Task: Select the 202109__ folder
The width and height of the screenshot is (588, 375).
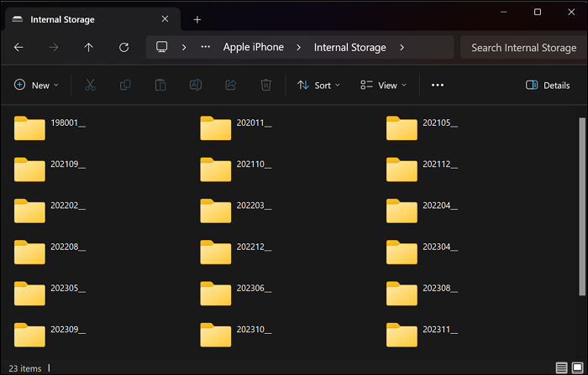Action: pyautogui.click(x=50, y=169)
